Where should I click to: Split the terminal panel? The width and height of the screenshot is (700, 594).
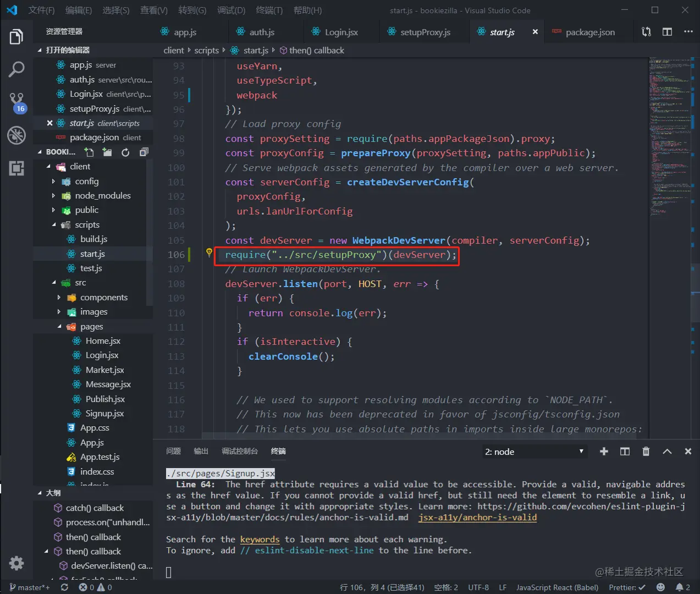625,452
